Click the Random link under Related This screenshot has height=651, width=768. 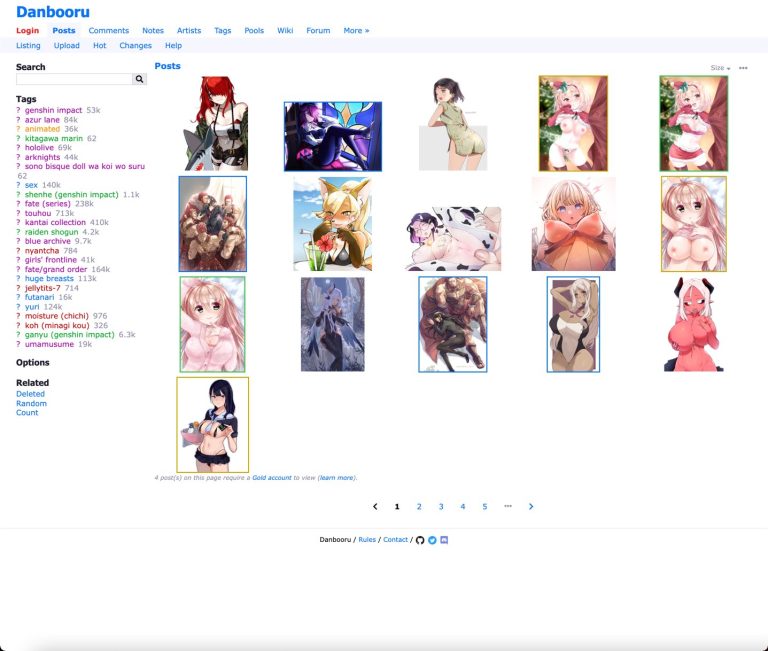[31, 404]
